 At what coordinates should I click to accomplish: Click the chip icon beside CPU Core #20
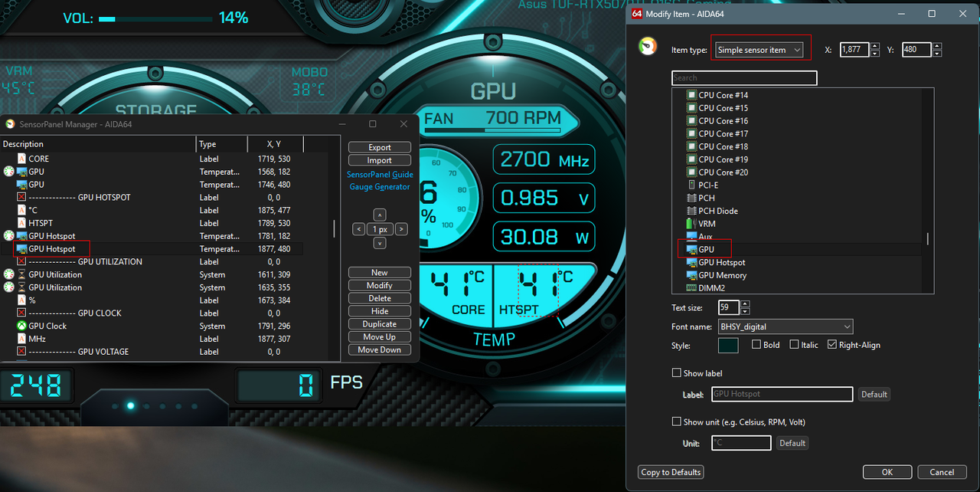pos(691,172)
